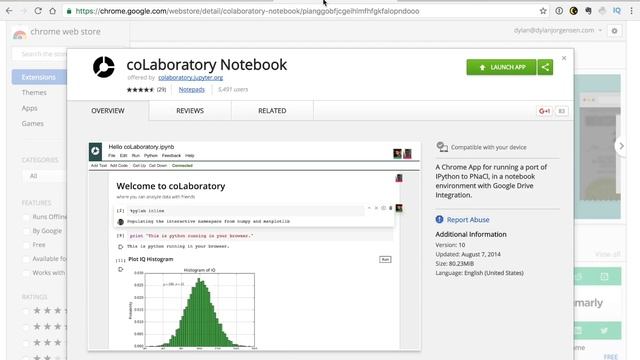The height and width of the screenshot is (360, 640).
Task: Open Chrome three-dot menu
Action: tap(631, 11)
